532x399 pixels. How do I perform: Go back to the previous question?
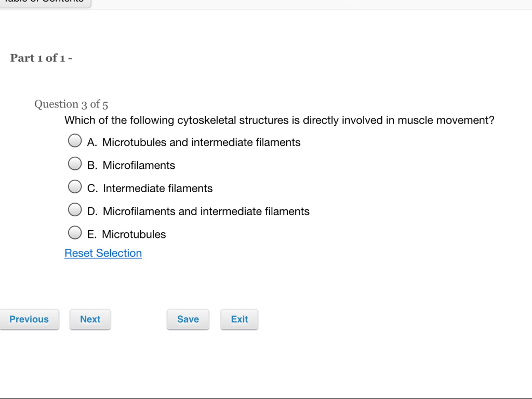pyautogui.click(x=30, y=319)
